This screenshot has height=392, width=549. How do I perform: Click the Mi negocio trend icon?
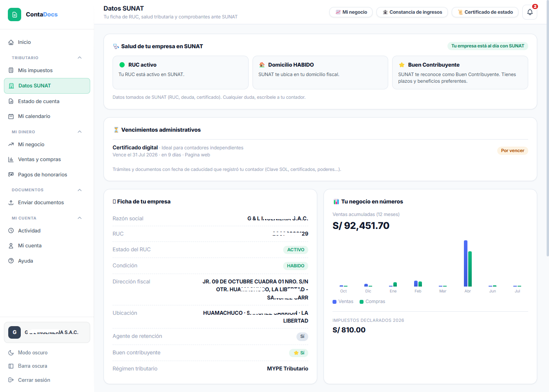[11, 145]
